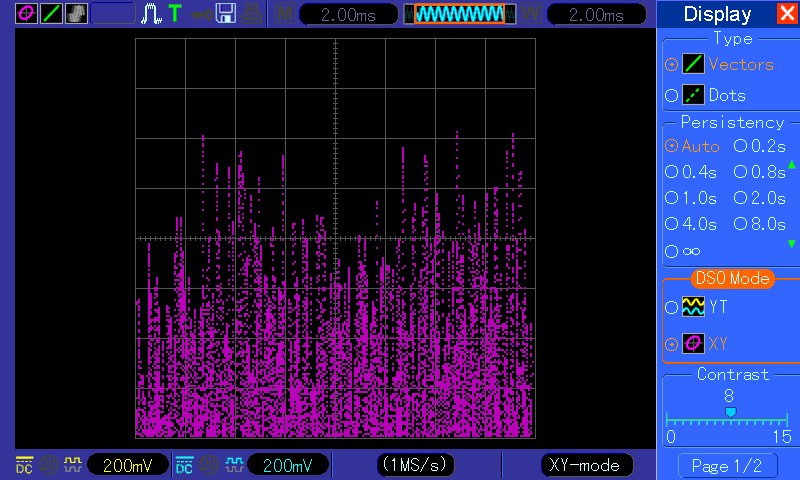This screenshot has width=800, height=480.
Task: Close the Display panel with red X
Action: tap(787, 13)
